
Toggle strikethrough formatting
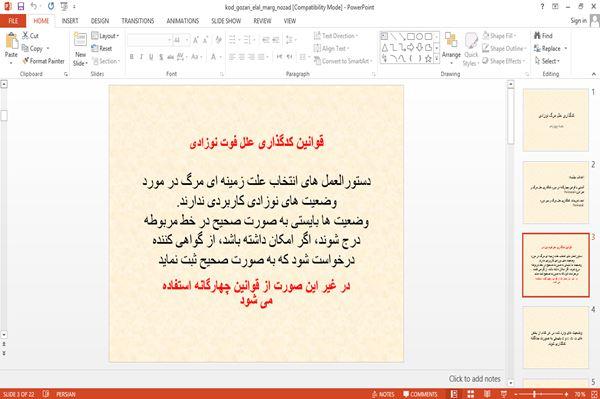(x=170, y=57)
